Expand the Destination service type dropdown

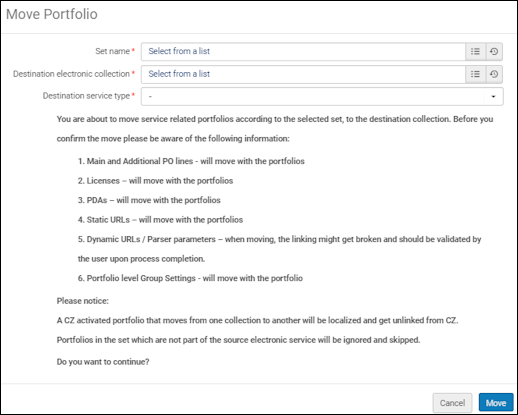(x=322, y=96)
